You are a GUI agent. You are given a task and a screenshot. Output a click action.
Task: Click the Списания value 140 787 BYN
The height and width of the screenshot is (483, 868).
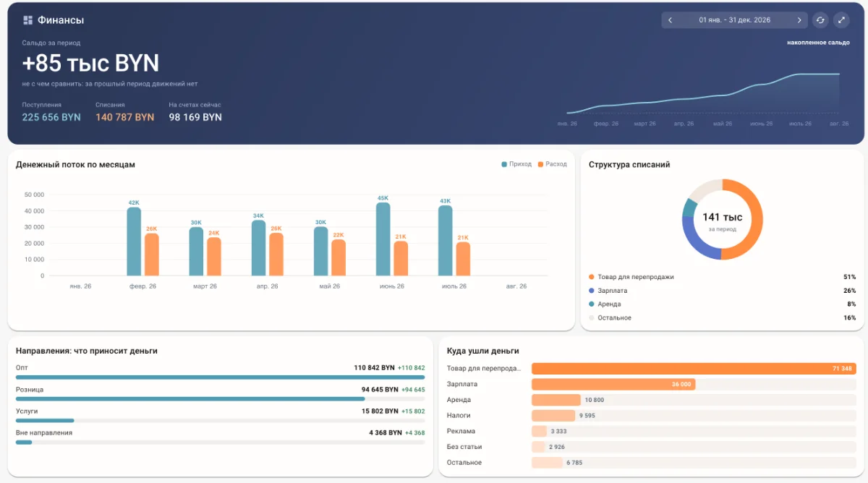(125, 117)
